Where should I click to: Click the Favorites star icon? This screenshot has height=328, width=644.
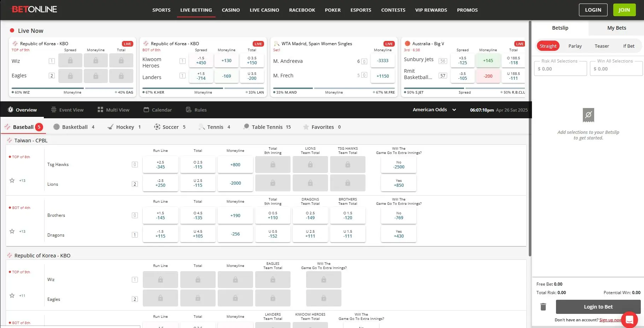[x=306, y=127]
